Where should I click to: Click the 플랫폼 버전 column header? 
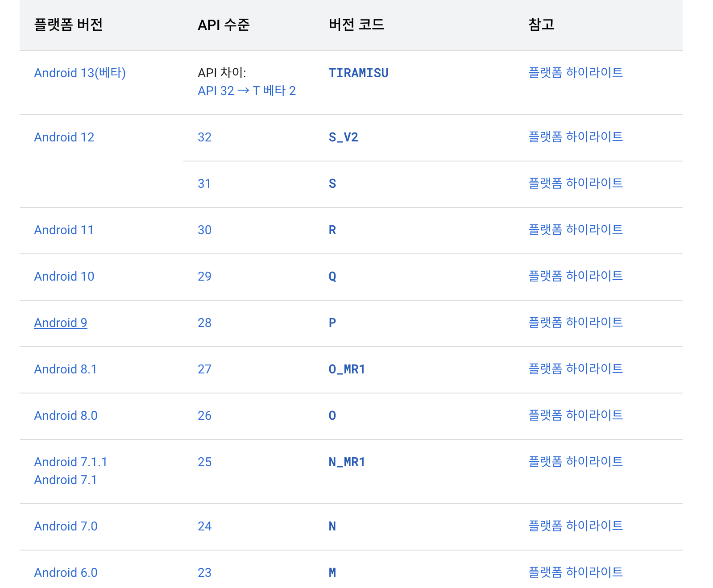69,25
